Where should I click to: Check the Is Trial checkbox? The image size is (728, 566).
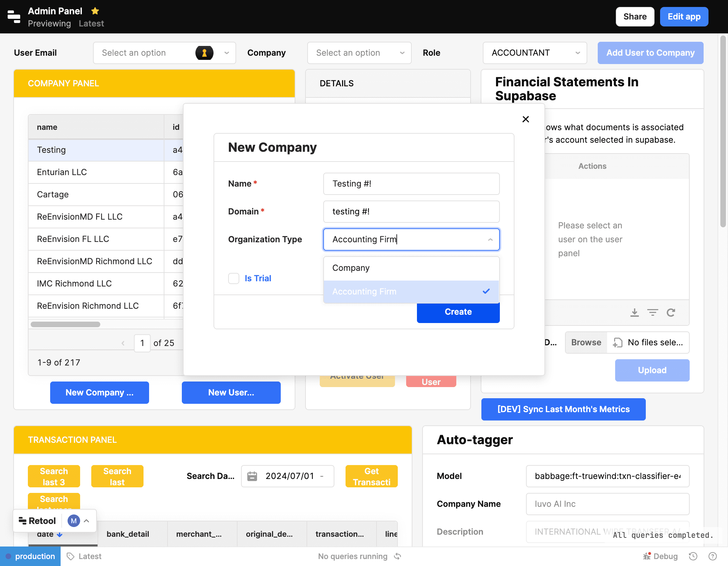233,278
